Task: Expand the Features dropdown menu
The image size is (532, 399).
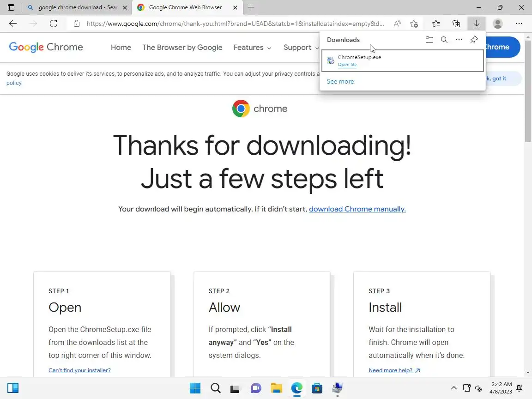Action: pos(253,48)
